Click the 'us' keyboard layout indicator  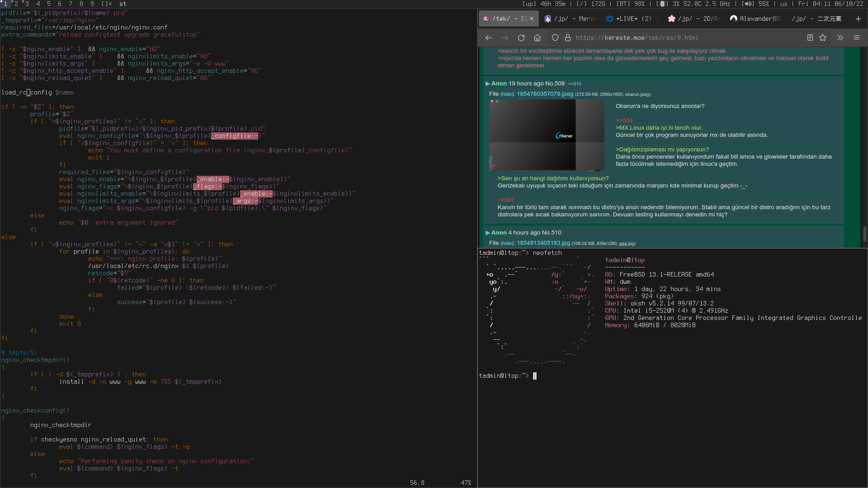[784, 4]
